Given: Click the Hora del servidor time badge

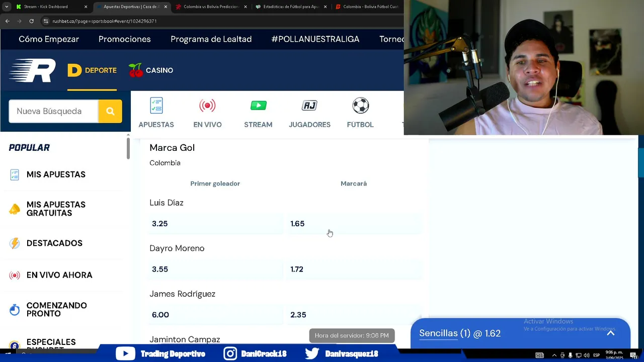Looking at the screenshot, I should click(352, 335).
